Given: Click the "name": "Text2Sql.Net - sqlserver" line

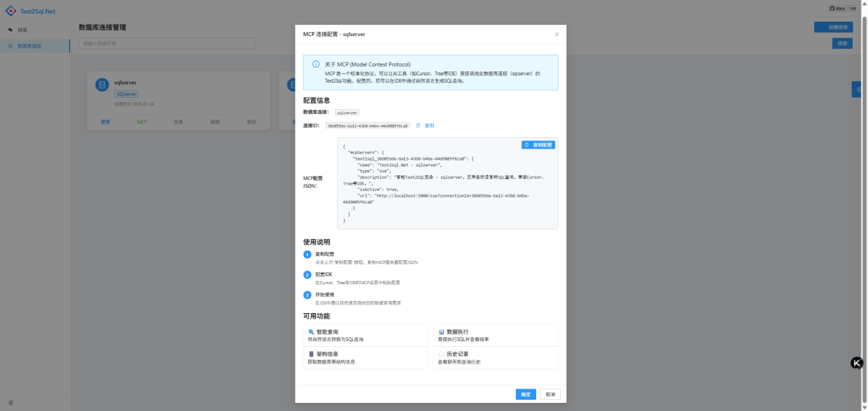Looking at the screenshot, I should tap(399, 165).
